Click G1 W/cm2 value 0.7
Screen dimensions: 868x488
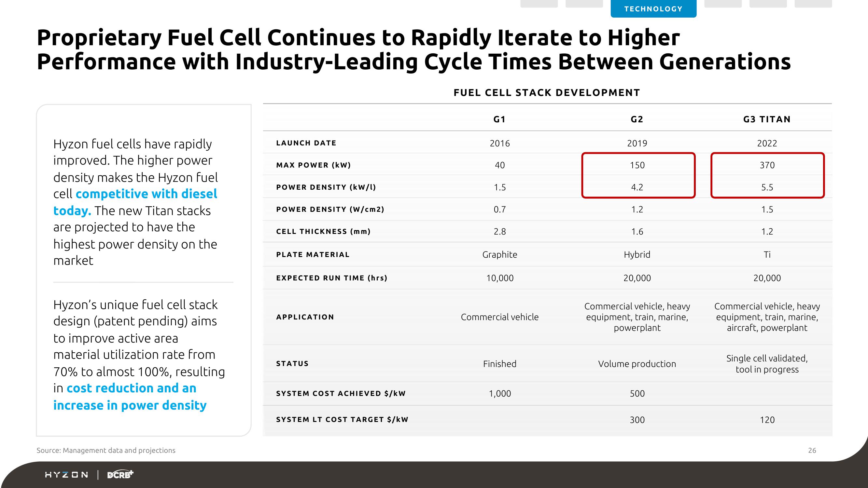(x=500, y=210)
